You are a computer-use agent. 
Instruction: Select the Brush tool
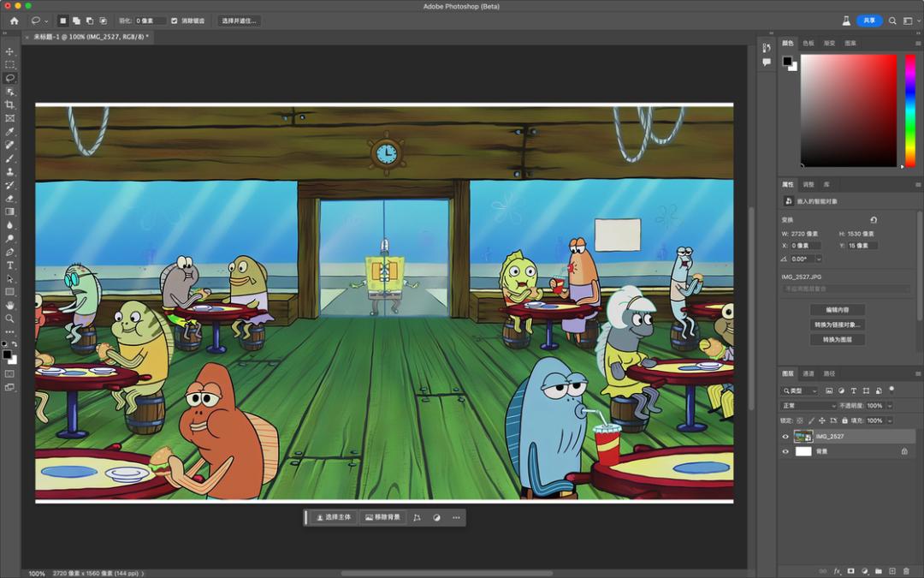[10, 158]
